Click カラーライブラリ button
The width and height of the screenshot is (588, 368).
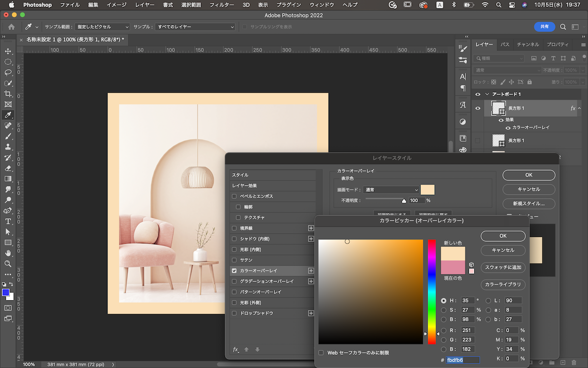pos(503,285)
